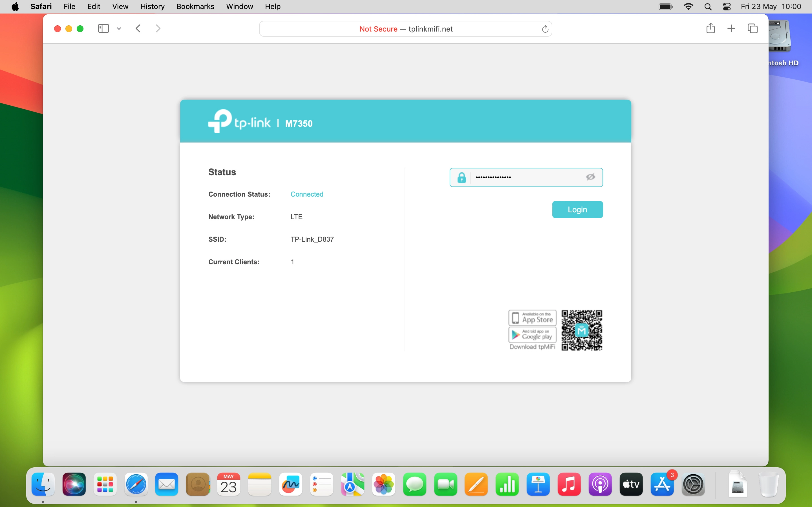Screen dimensions: 812x507
Task: Click the tp-link logo
Action: pyautogui.click(x=239, y=122)
